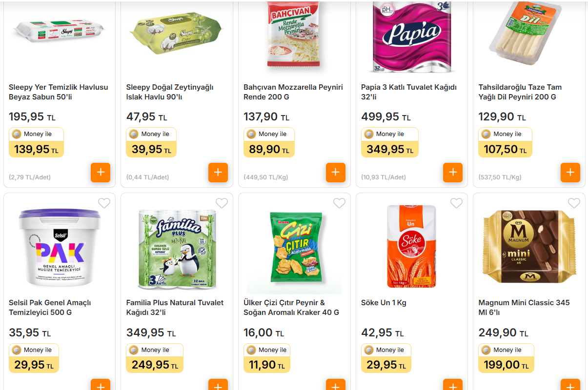Add Sleepy Islak Havlu 90'lı to cart
This screenshot has width=588, height=390.
pos(218,172)
